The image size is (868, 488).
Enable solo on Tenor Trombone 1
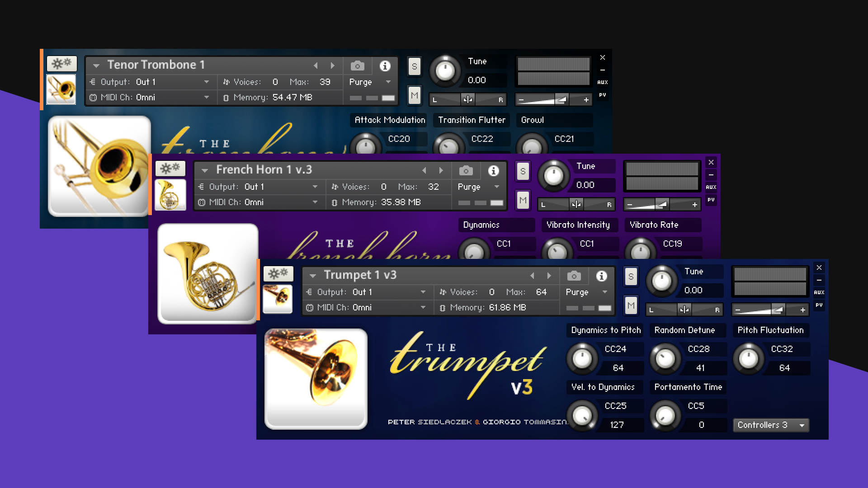[x=414, y=66]
